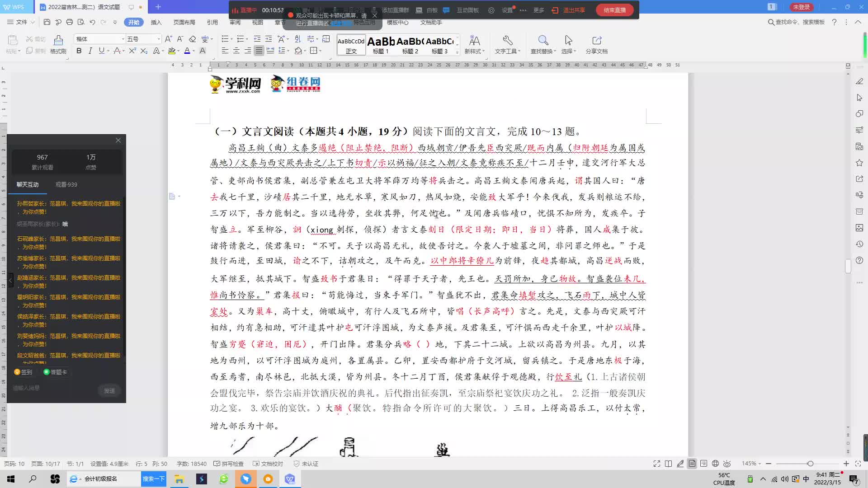Apply subscript formatting

[x=144, y=51]
